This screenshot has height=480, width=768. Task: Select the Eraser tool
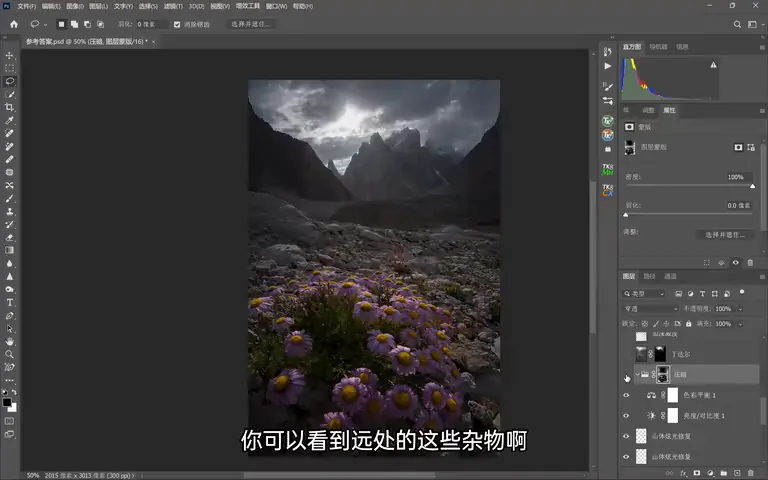[9, 238]
